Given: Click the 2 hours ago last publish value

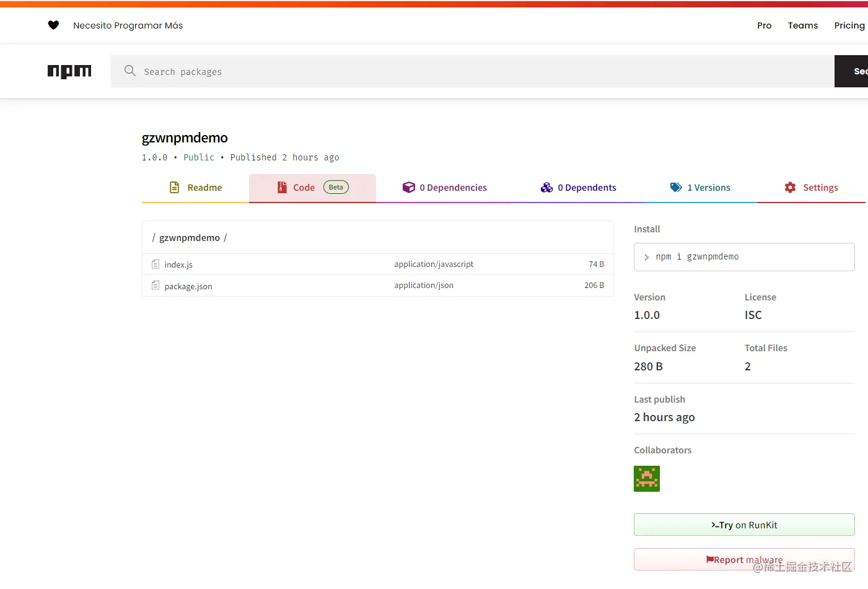Looking at the screenshot, I should pyautogui.click(x=664, y=417).
